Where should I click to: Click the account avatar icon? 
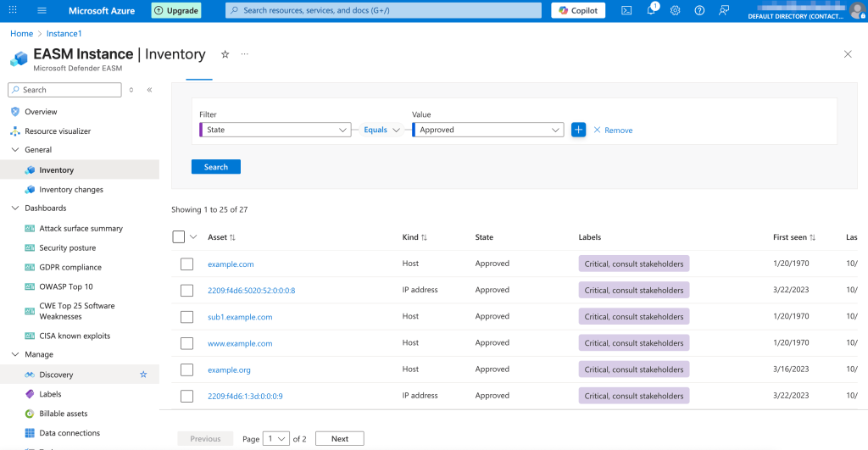(x=858, y=10)
